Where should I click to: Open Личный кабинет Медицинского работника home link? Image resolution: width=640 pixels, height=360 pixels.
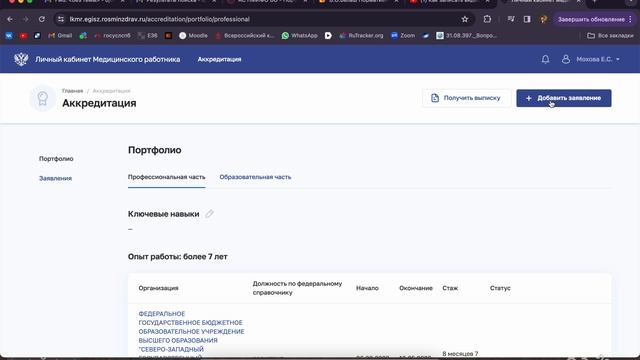pos(107,60)
